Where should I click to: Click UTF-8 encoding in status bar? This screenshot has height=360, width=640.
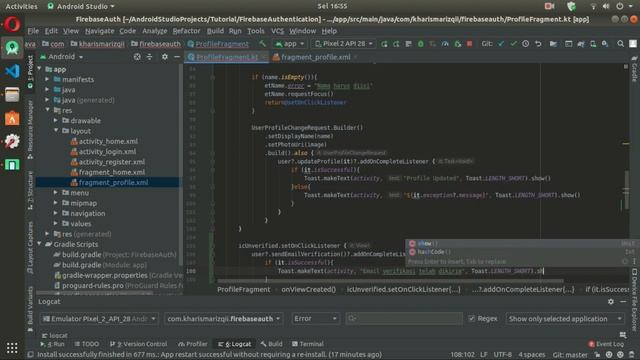point(502,355)
